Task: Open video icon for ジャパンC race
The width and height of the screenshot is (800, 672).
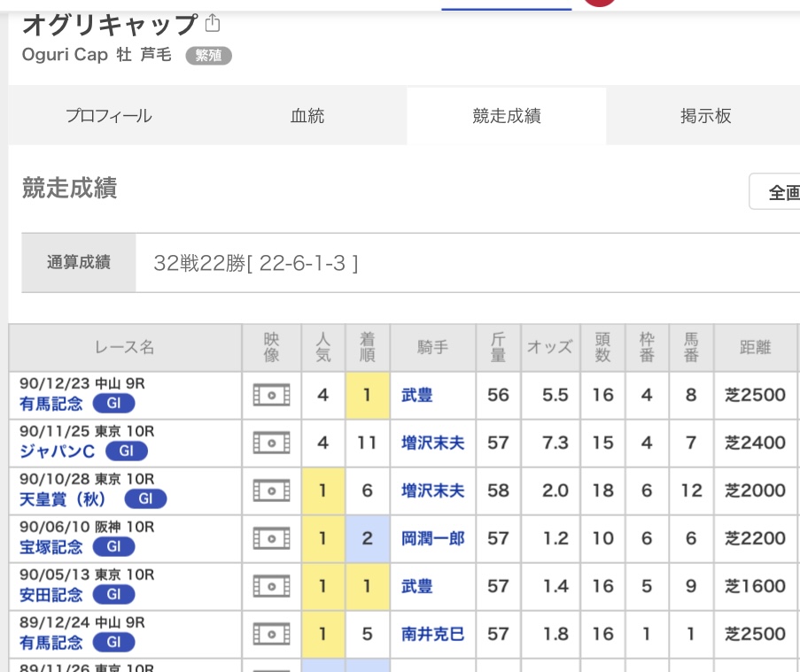Action: pos(271,443)
